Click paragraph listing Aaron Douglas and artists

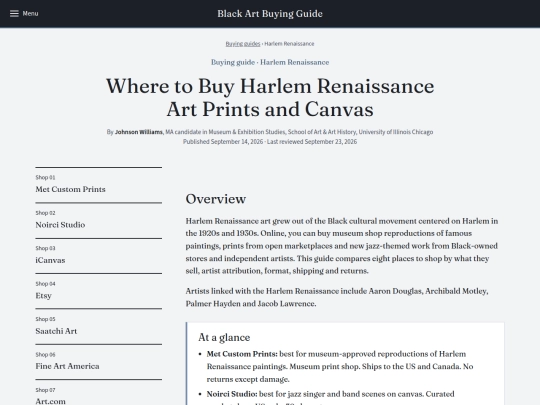(x=337, y=297)
